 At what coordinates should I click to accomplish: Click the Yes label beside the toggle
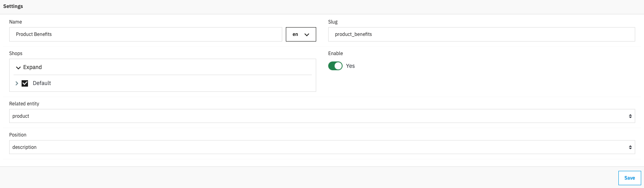pyautogui.click(x=351, y=66)
